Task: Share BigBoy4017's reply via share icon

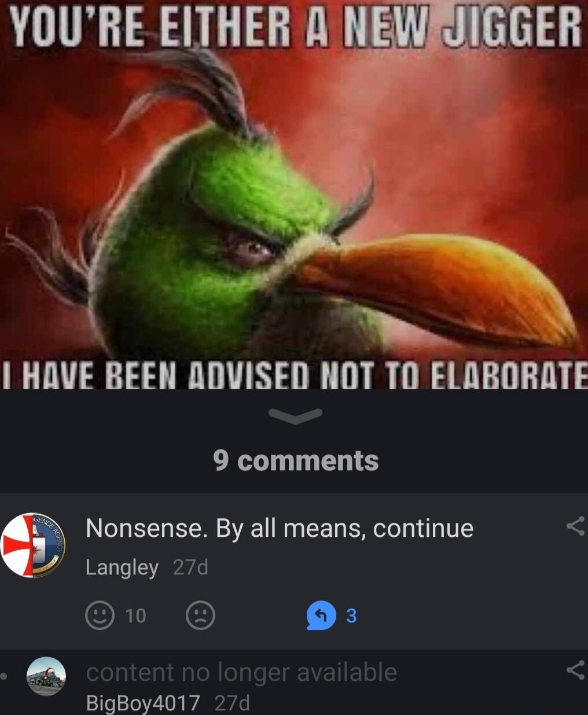Action: [x=575, y=670]
